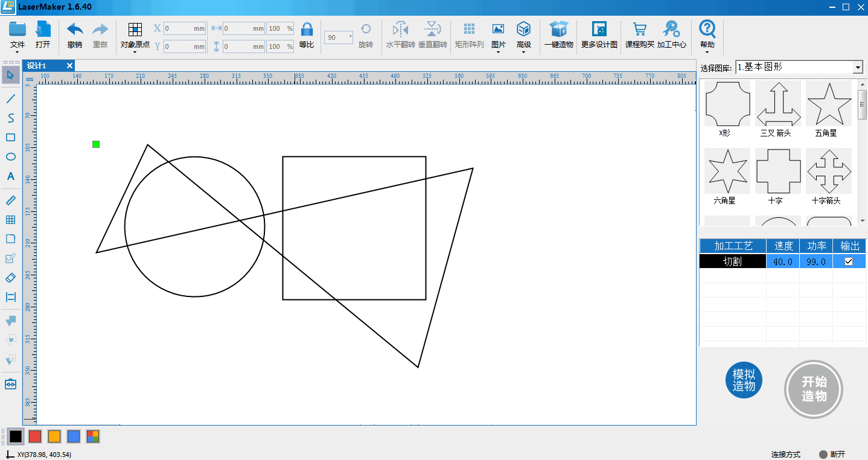Select the straight line drawing tool
Screen dimensions: 868x460
pyautogui.click(x=10, y=98)
